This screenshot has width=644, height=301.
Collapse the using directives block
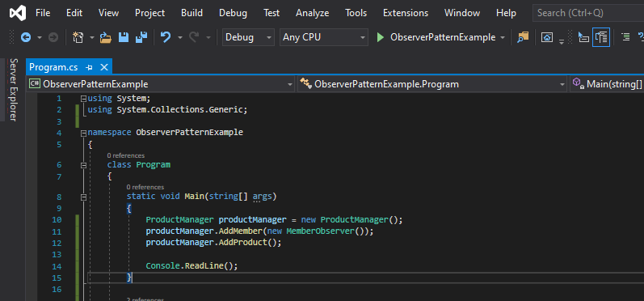(84, 99)
